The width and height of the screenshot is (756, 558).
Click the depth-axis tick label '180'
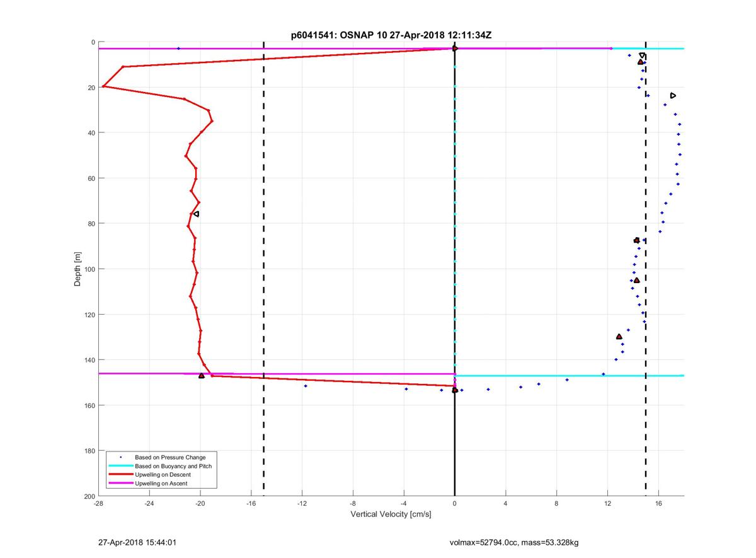click(x=89, y=451)
